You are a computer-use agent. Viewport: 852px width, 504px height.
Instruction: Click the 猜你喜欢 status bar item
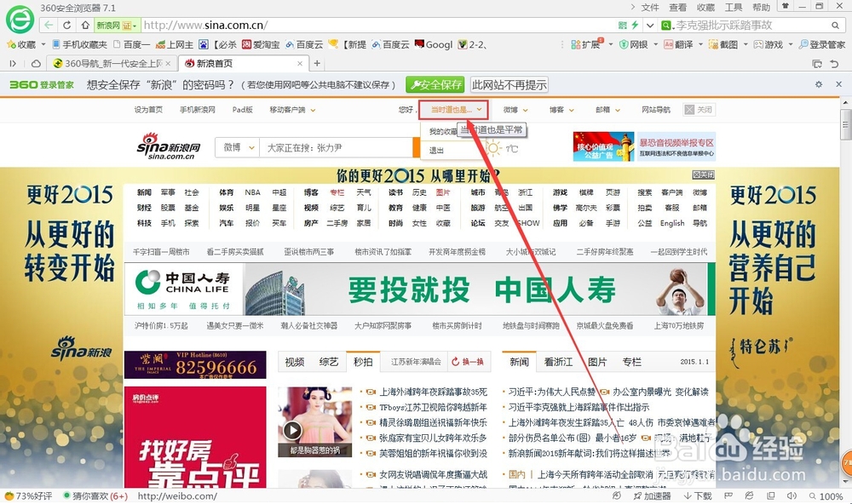point(95,495)
